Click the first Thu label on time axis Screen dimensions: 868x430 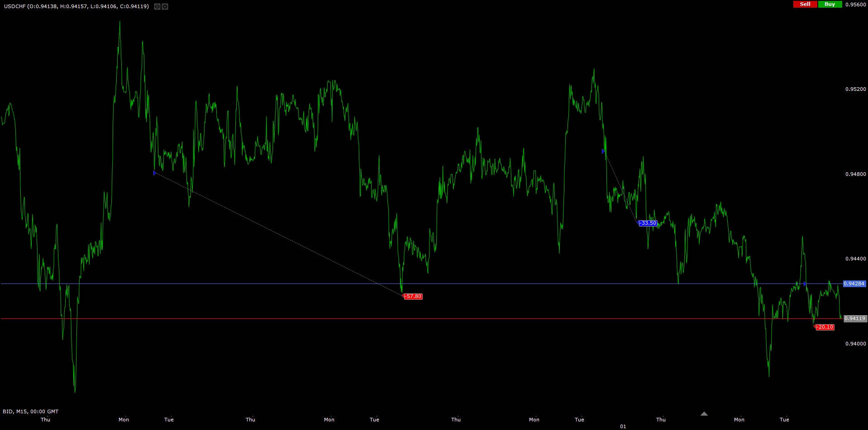(x=46, y=420)
